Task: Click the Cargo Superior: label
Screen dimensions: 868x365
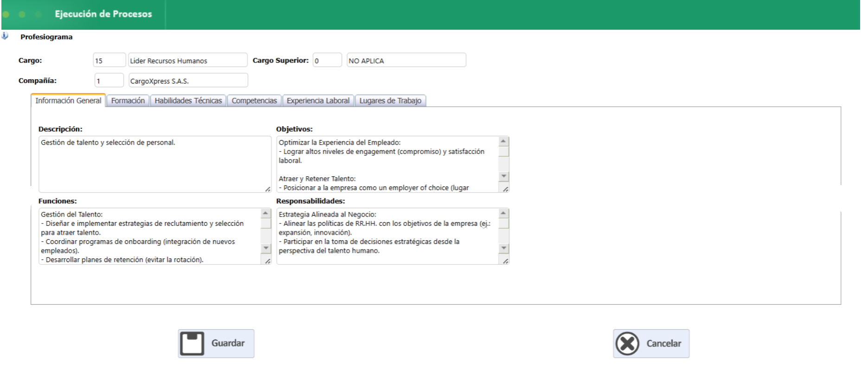Action: pyautogui.click(x=281, y=60)
